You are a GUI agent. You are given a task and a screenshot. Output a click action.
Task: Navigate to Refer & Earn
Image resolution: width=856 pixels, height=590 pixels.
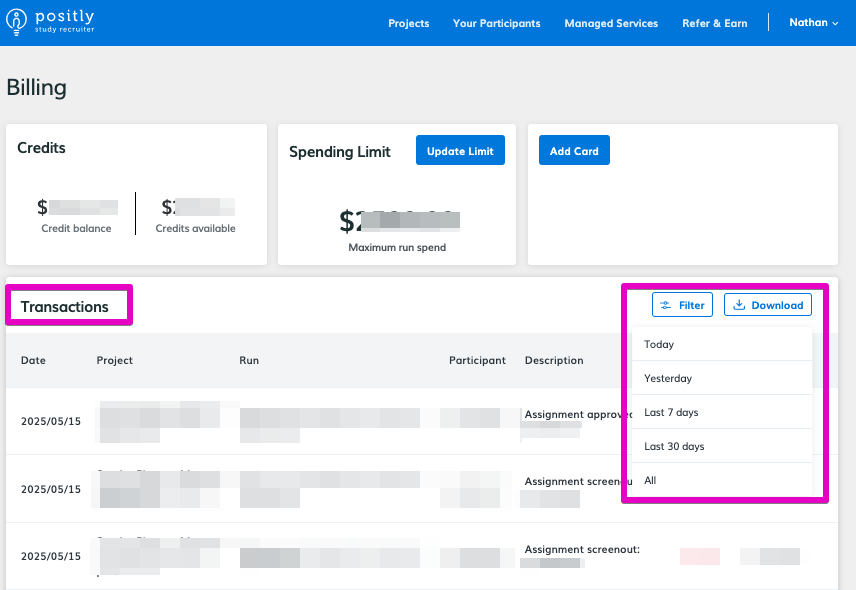(714, 23)
